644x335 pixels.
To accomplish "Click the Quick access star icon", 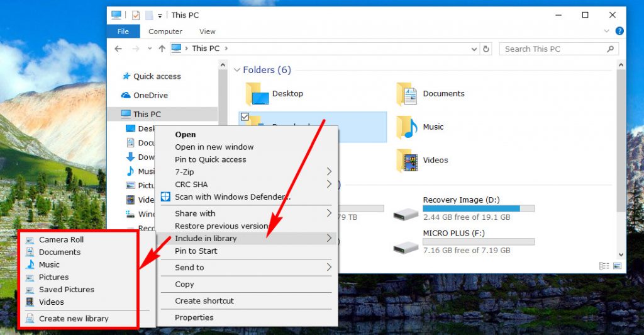I will click(126, 76).
